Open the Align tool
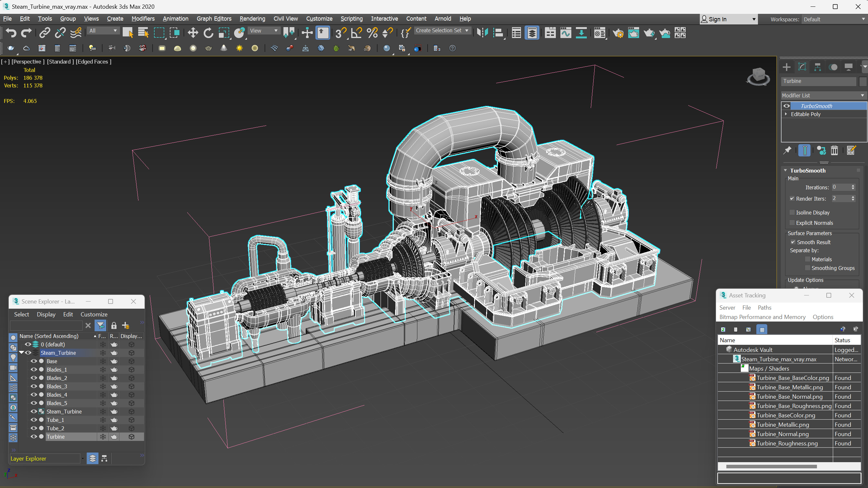Viewport: 868px width, 488px height. click(x=498, y=33)
